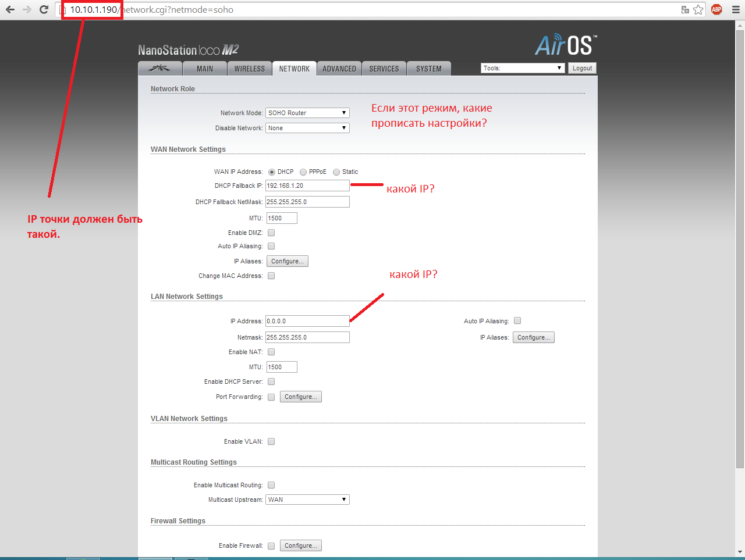Click the LAN Netmask field
Screen dimensions: 745x560
[x=307, y=337]
